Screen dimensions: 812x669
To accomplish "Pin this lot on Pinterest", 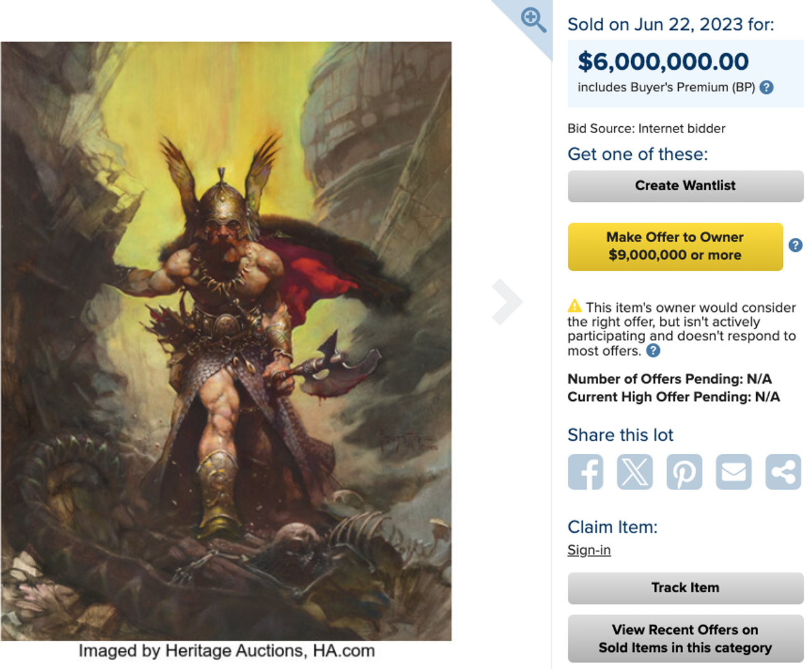I will [x=684, y=472].
